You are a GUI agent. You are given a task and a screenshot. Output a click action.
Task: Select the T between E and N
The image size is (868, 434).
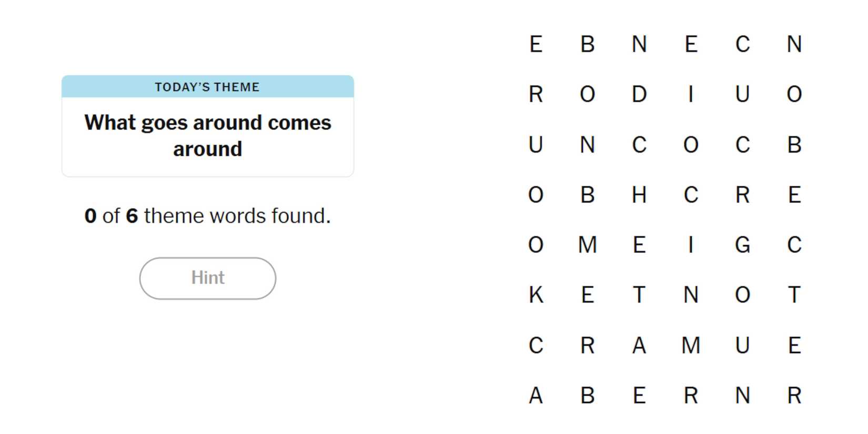click(x=639, y=295)
